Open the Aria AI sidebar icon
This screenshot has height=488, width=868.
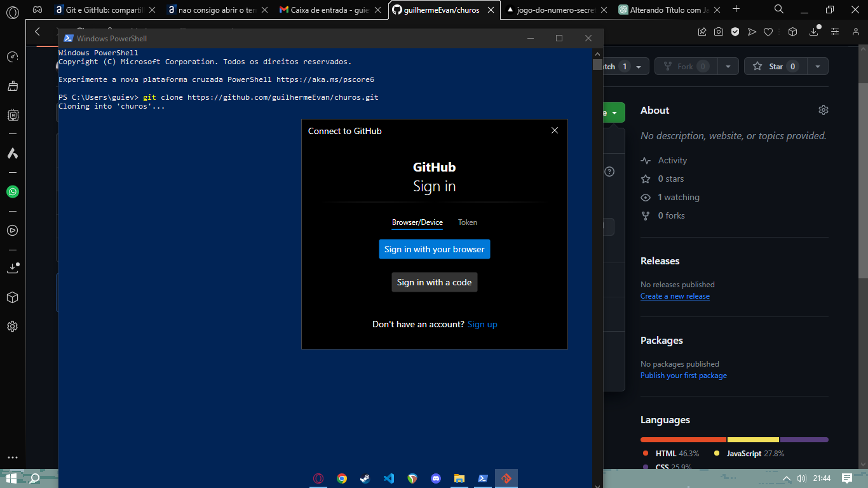click(x=12, y=153)
